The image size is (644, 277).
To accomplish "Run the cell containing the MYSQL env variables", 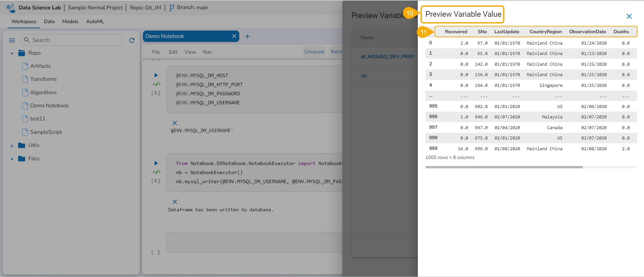I will pos(156,75).
